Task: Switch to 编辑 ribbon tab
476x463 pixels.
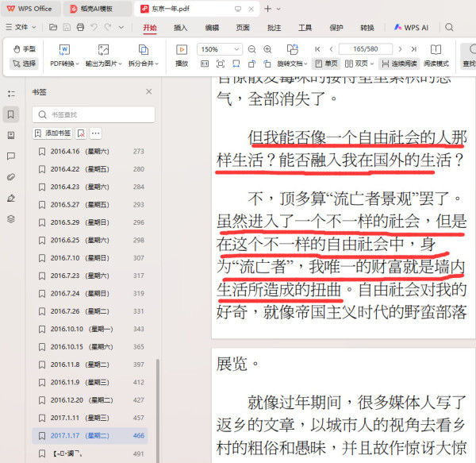Action: coord(212,28)
